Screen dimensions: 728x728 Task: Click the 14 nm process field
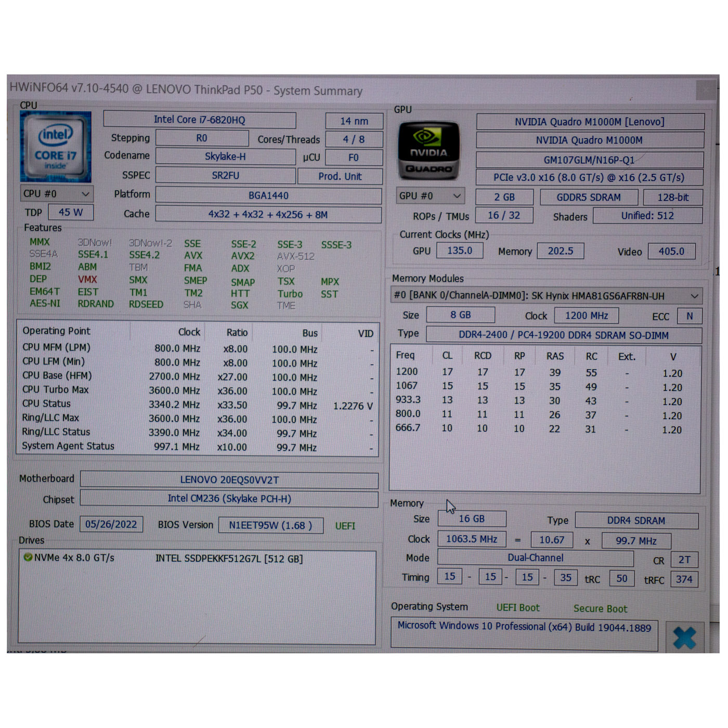point(354,121)
